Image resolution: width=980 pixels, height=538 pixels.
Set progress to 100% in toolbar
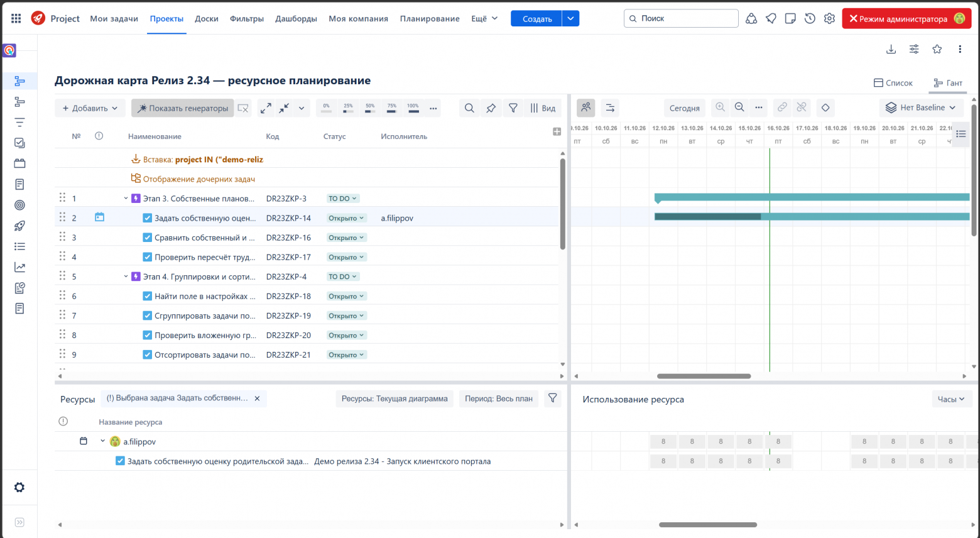413,108
